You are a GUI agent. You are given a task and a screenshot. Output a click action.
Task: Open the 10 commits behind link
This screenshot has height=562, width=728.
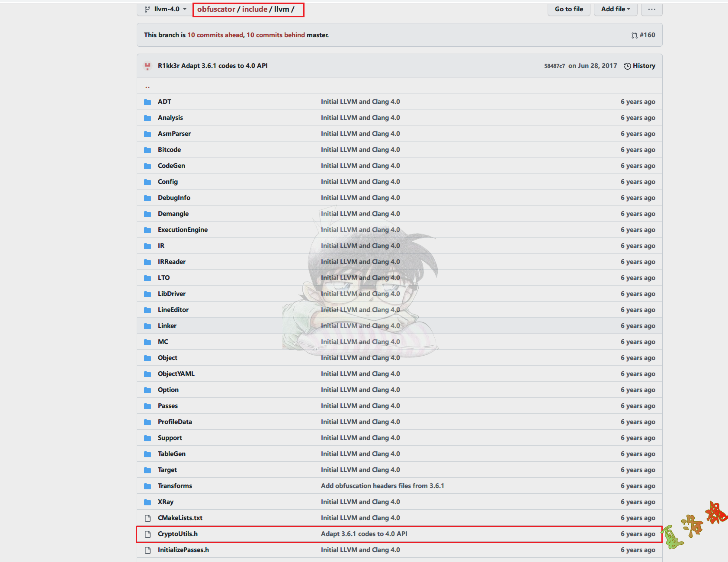pos(276,35)
